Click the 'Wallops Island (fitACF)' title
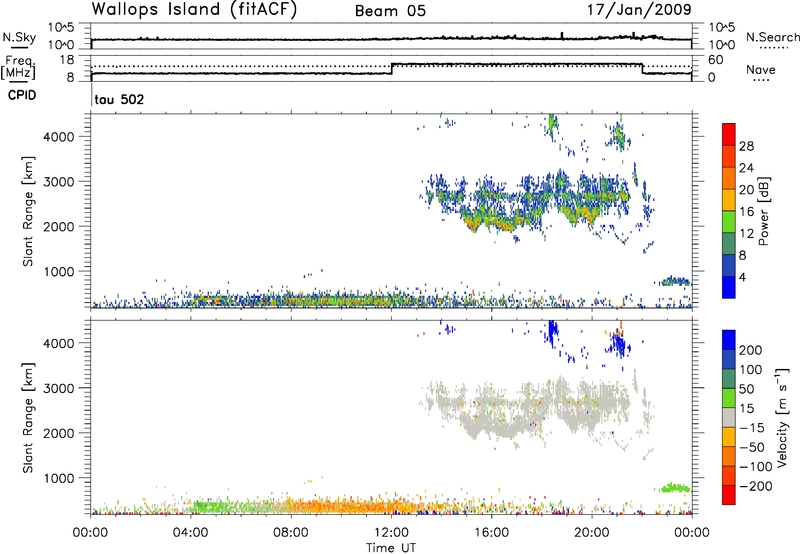The image size is (800, 554). point(194,10)
